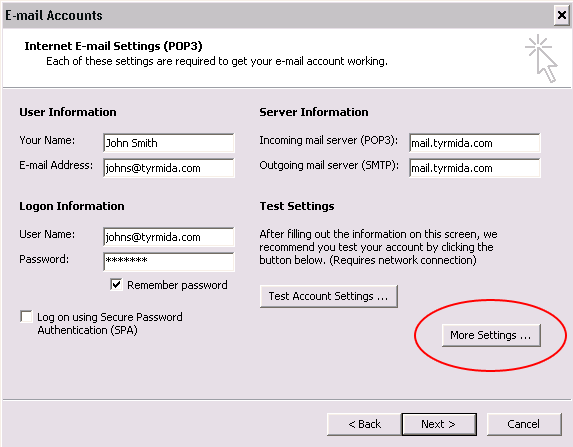Click the Incoming mail server (POP3) field
Image resolution: width=573 pixels, height=447 pixels.
(x=474, y=143)
